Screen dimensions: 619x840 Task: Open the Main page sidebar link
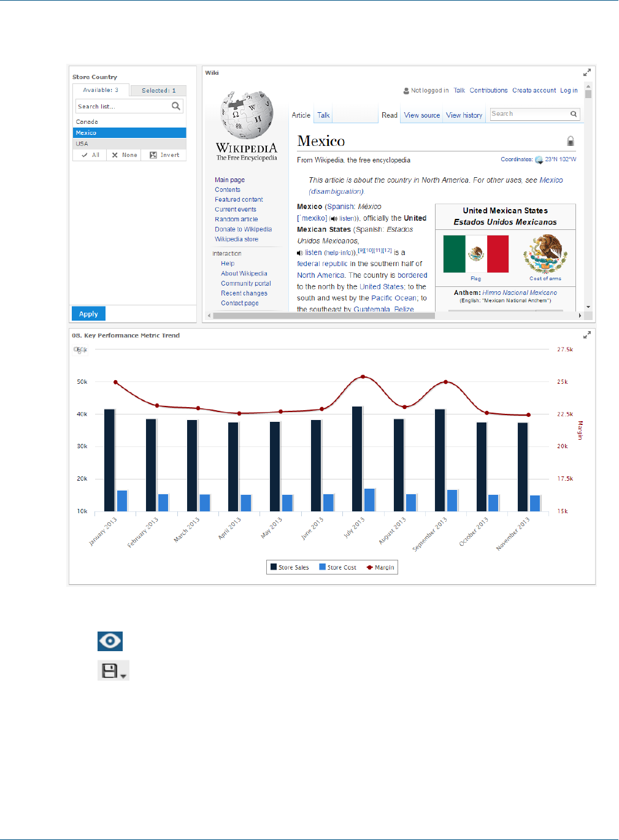click(229, 180)
